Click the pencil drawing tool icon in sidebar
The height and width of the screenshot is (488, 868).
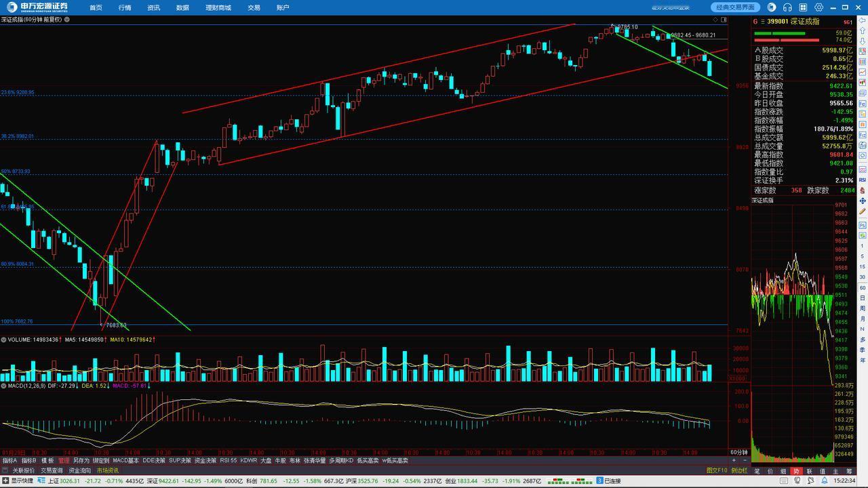(862, 213)
